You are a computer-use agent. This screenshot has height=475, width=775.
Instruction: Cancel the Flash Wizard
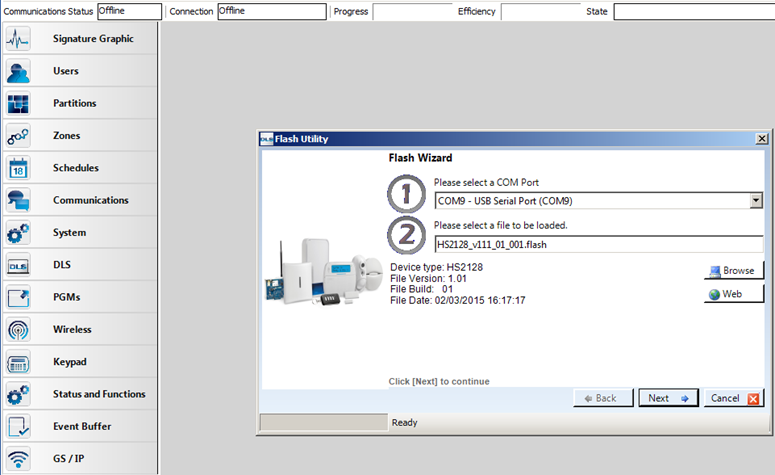pos(733,398)
